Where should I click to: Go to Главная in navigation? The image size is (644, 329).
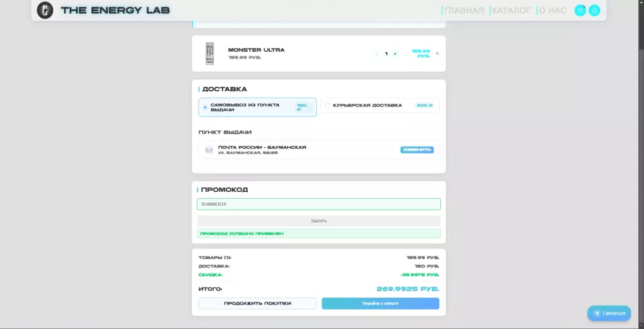[464, 11]
